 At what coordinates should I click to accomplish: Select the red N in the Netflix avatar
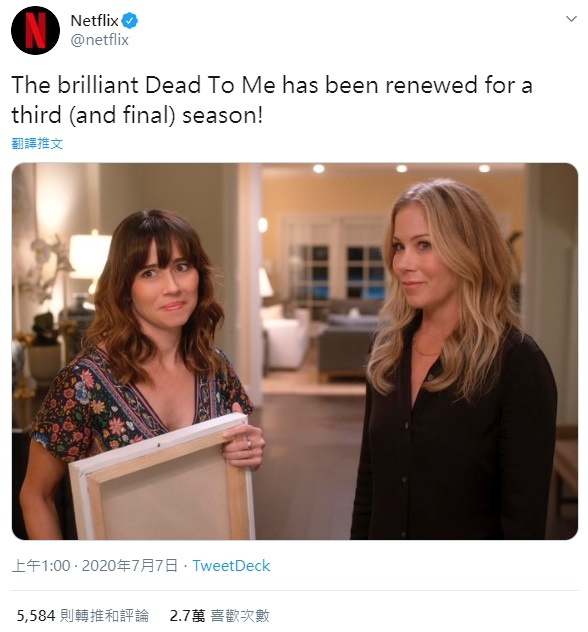(35, 30)
